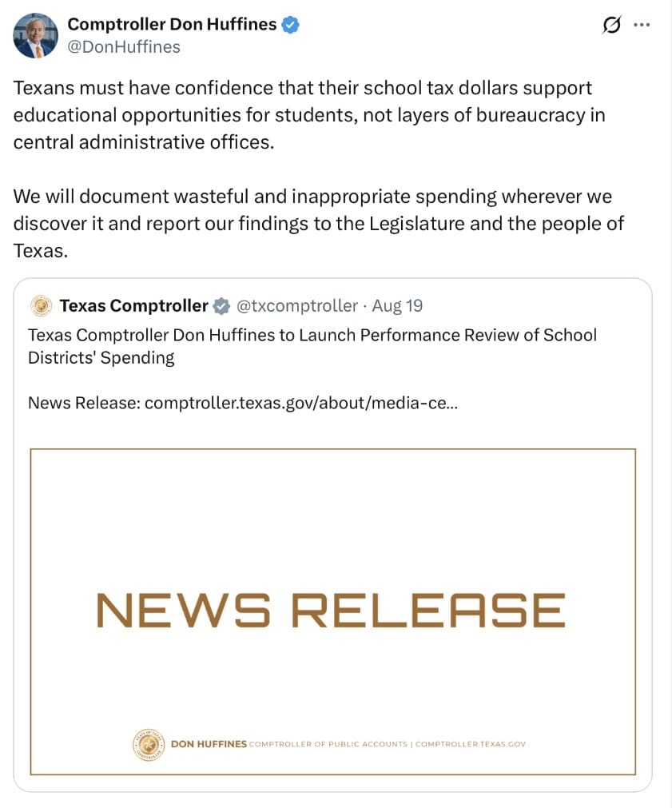This screenshot has height=808, width=672.
Task: Open the three-dot more options menu
Action: [x=642, y=24]
